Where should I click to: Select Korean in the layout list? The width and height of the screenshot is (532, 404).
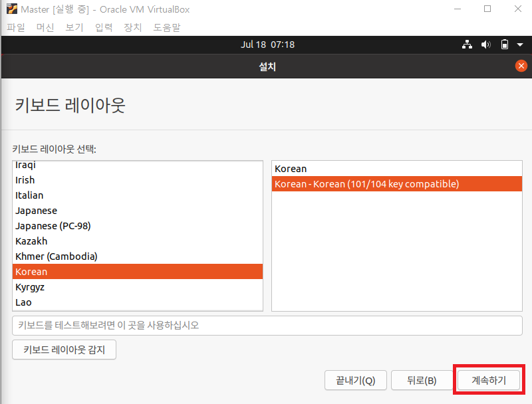[x=138, y=272]
